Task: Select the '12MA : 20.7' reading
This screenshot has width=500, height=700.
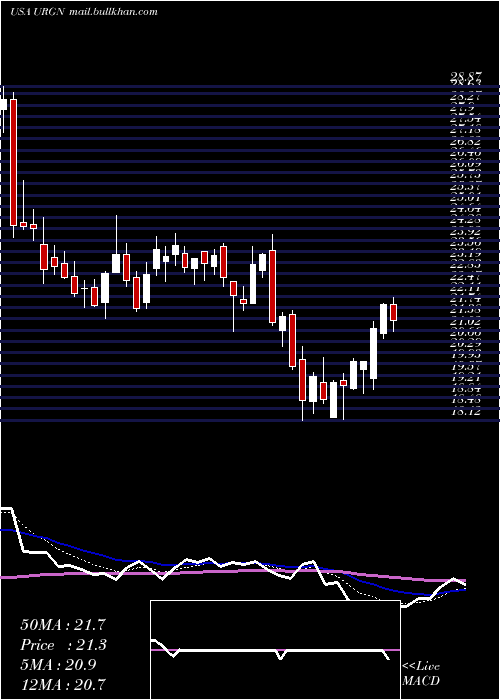Action: (x=63, y=684)
